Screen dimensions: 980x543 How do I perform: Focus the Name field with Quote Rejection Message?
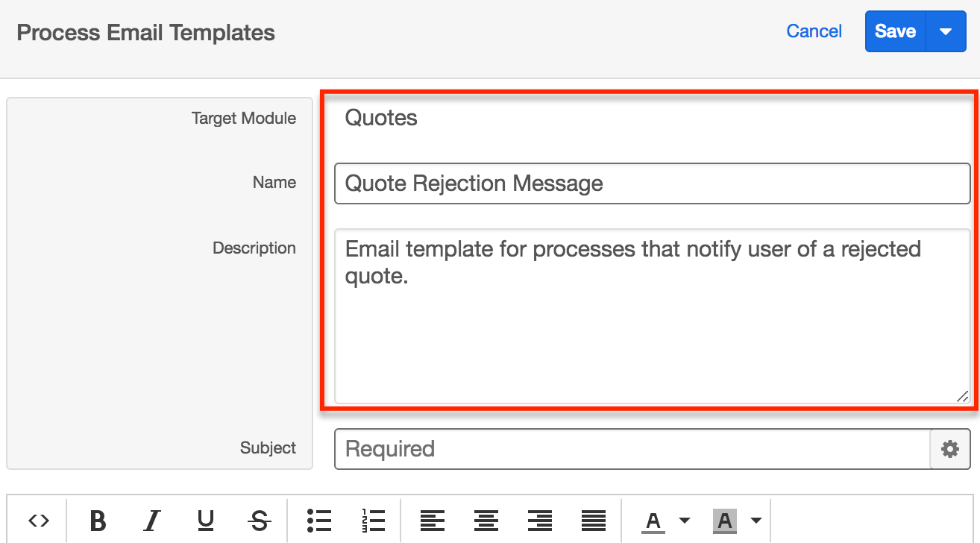[x=652, y=183]
